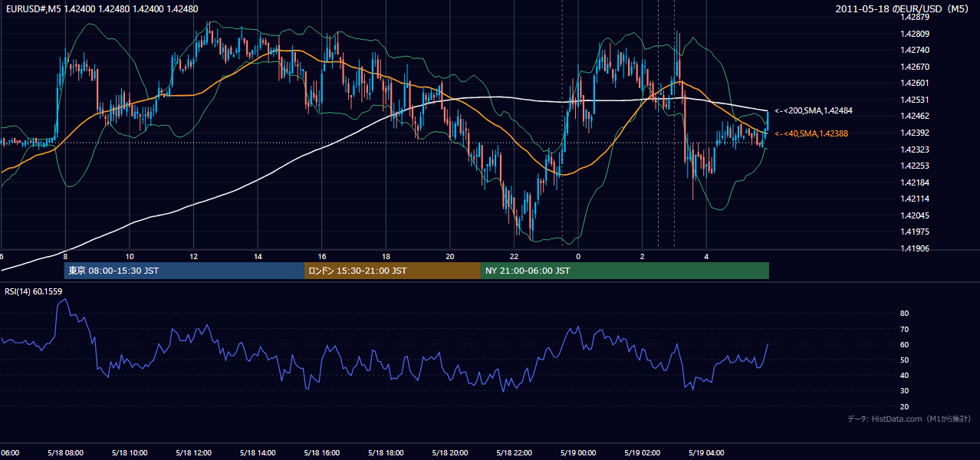The height and width of the screenshot is (460, 980).
Task: Click the '5/18 22:00' date axis label
Action: 515,453
